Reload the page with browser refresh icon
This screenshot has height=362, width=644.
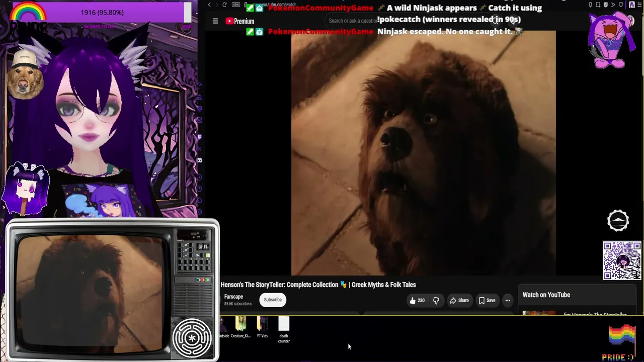pyautogui.click(x=224, y=5)
